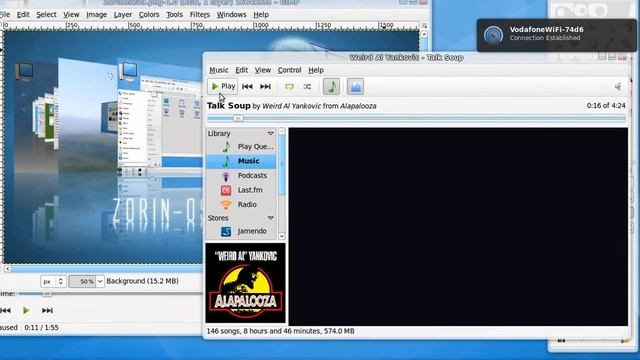This screenshot has width=640, height=360.
Task: Skip to previous track in Rhythmbox toolbar
Action: point(247,87)
